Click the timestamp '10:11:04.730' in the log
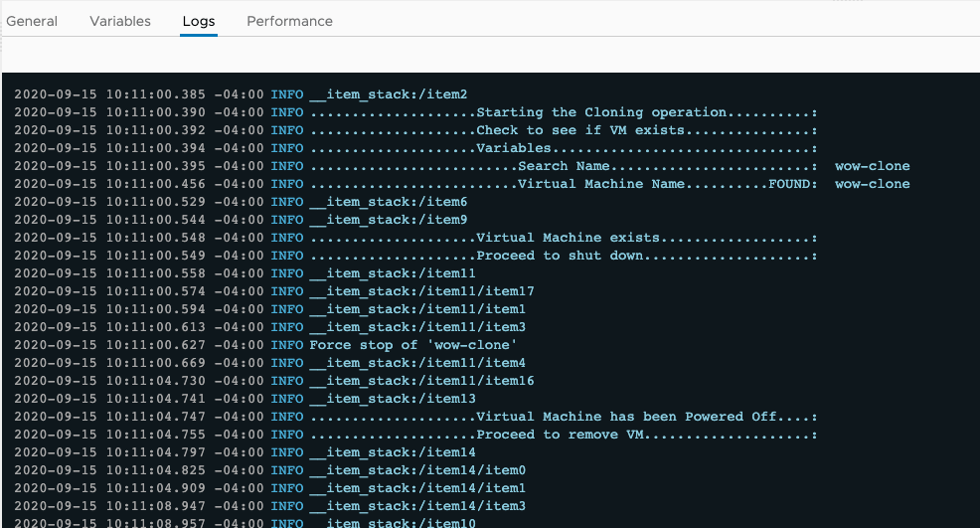This screenshot has width=980, height=528. click(x=156, y=381)
